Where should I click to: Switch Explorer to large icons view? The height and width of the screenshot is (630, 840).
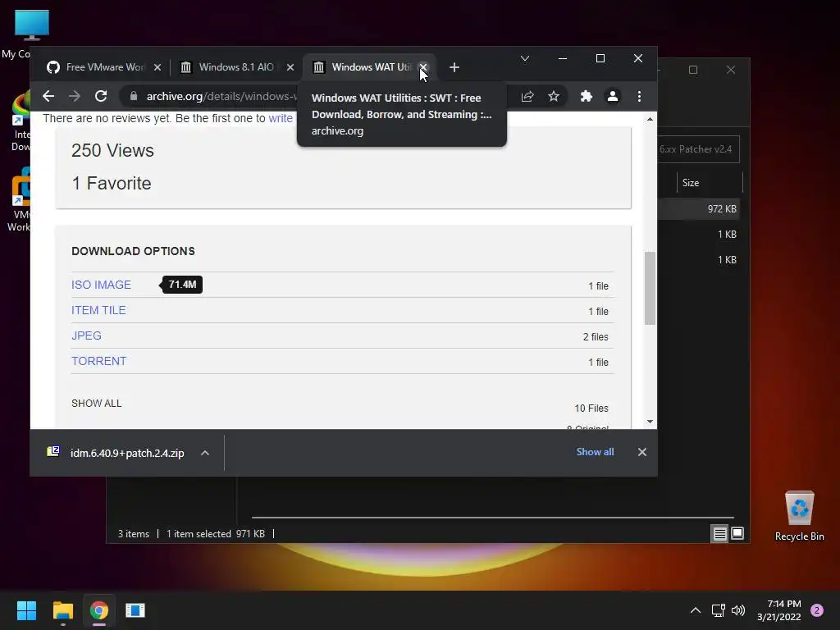[x=737, y=533]
